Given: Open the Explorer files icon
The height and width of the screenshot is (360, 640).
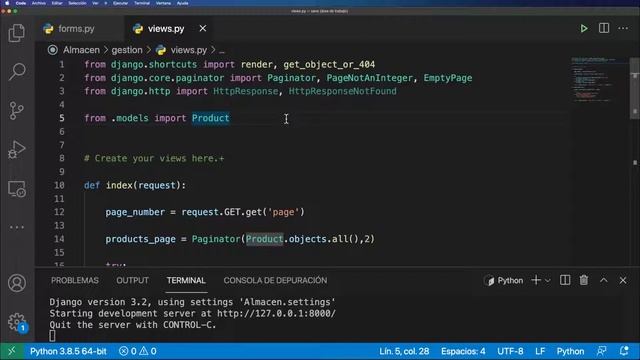Looking at the screenshot, I should tap(17, 33).
